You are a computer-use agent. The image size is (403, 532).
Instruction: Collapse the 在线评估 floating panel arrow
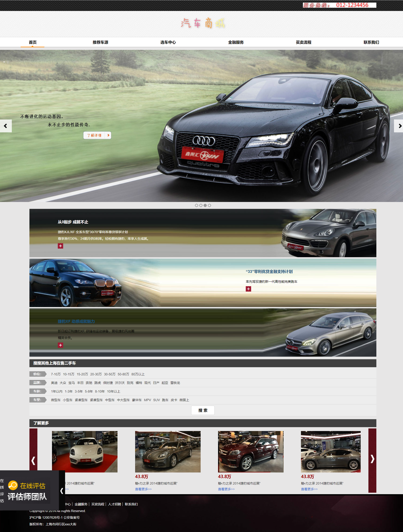click(x=62, y=491)
